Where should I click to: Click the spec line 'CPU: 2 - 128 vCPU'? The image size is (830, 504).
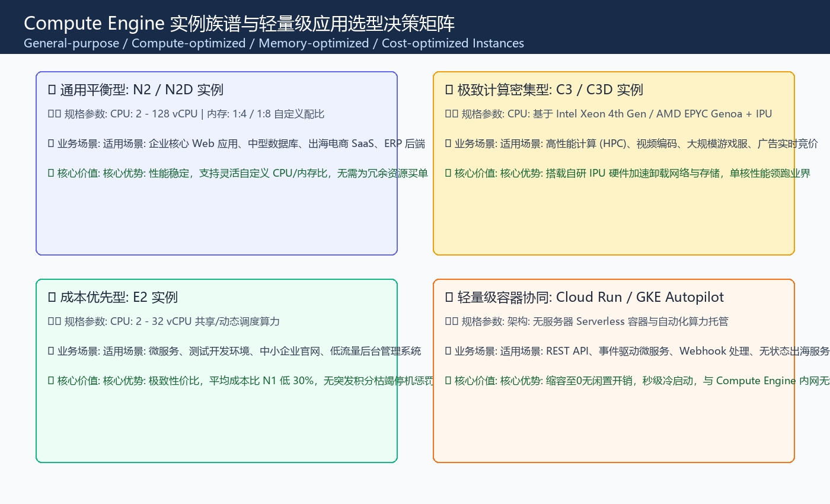[186, 114]
